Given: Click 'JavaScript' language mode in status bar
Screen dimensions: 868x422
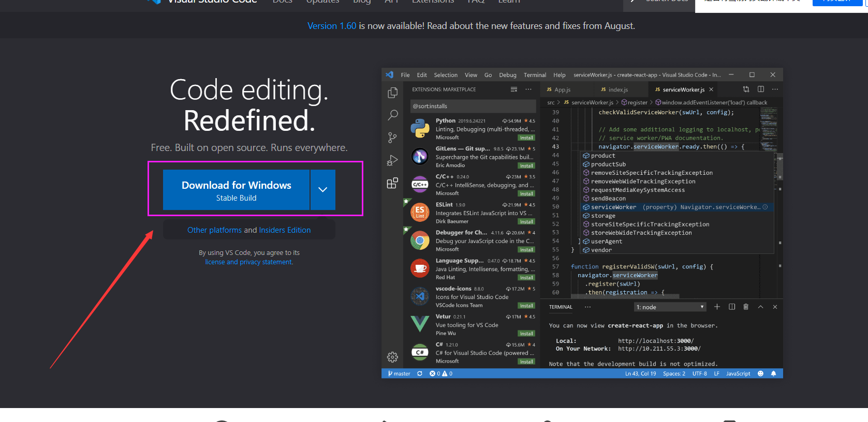Looking at the screenshot, I should [x=738, y=373].
